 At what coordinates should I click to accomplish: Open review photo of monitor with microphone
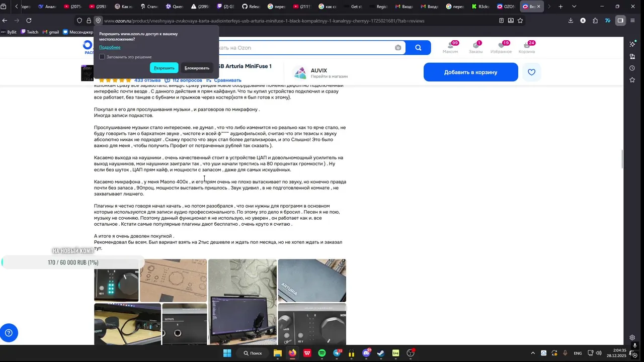pos(243,302)
